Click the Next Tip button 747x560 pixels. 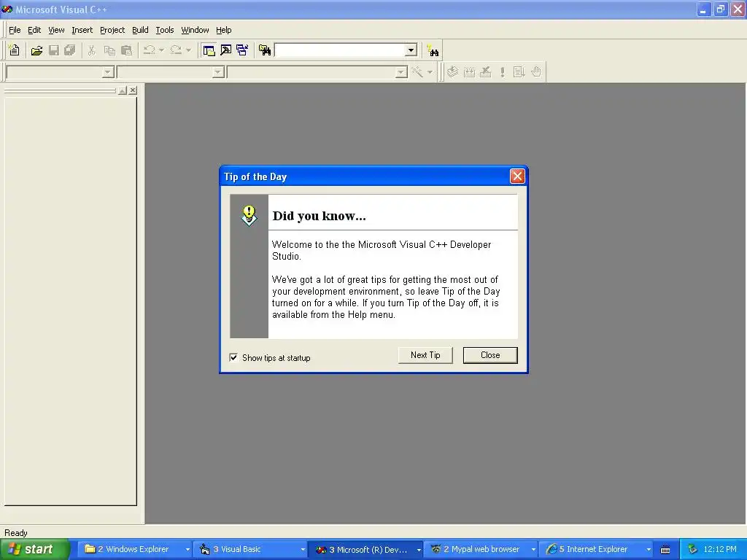click(425, 355)
